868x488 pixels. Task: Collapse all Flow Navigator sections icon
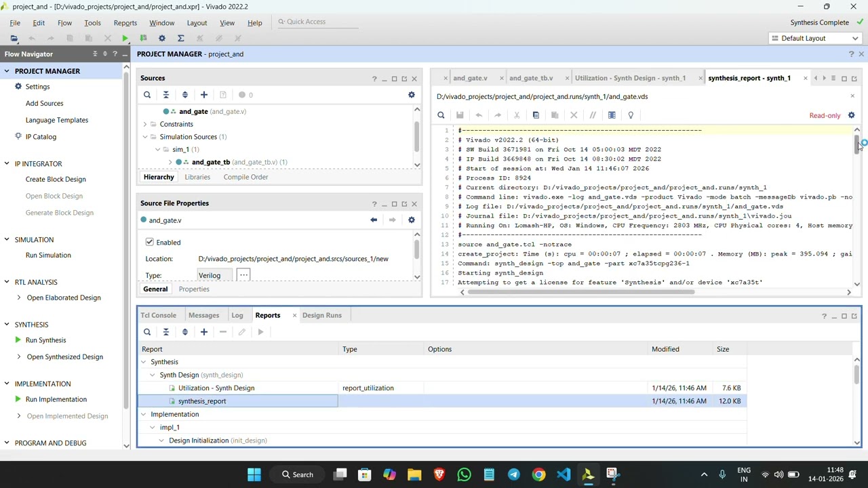pos(95,54)
